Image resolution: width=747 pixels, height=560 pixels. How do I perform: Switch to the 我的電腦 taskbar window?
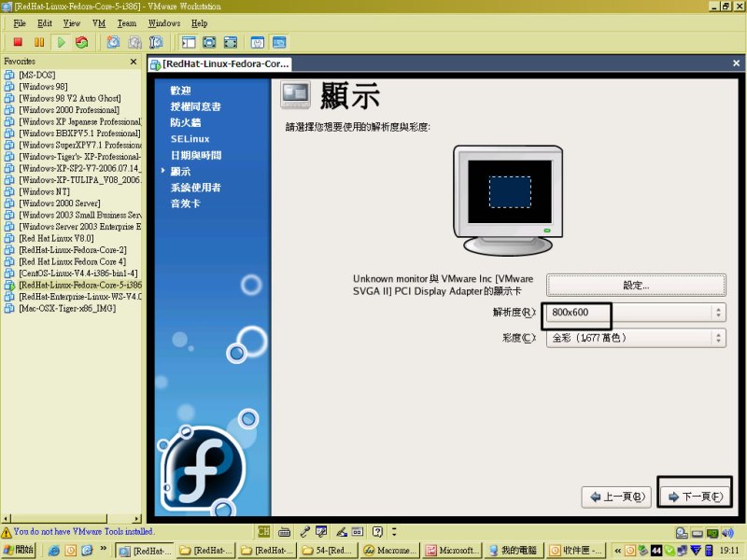coord(513,551)
